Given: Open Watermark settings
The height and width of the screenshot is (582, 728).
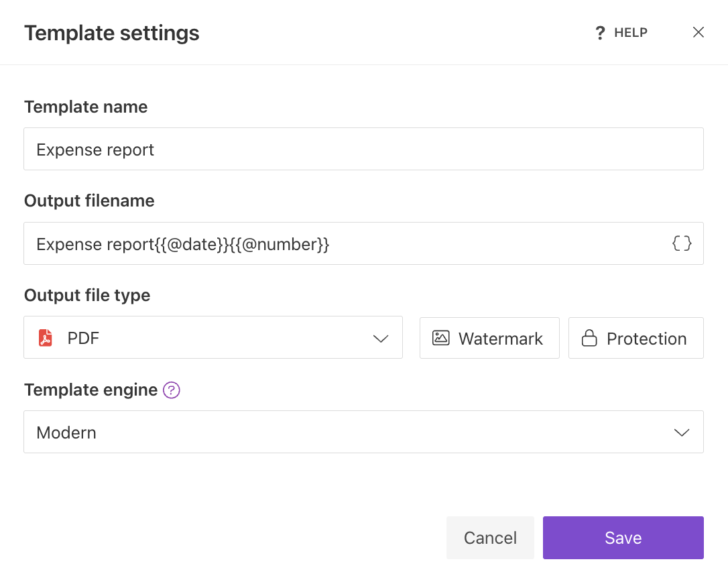Looking at the screenshot, I should click(x=489, y=338).
